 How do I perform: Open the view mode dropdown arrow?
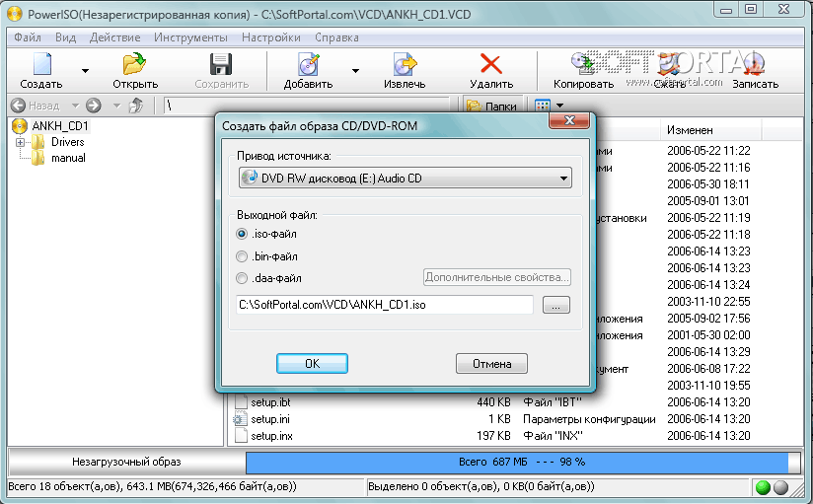pos(560,106)
